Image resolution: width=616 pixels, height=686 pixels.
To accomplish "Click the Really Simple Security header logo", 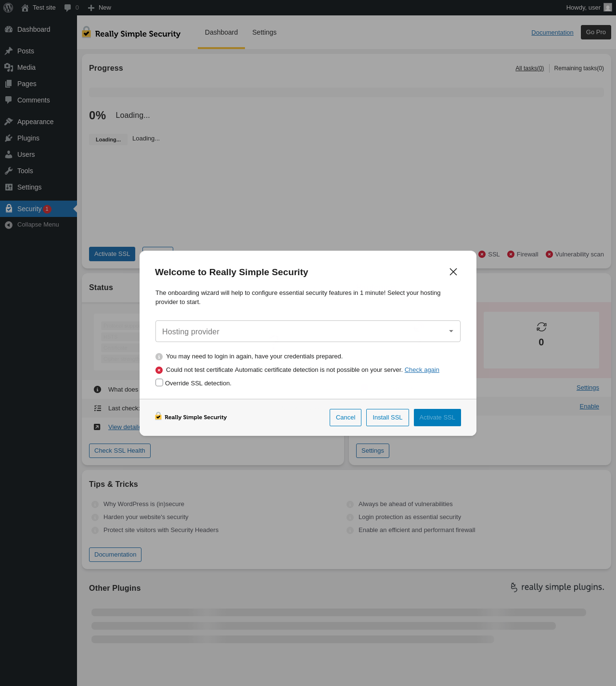I will click(131, 33).
